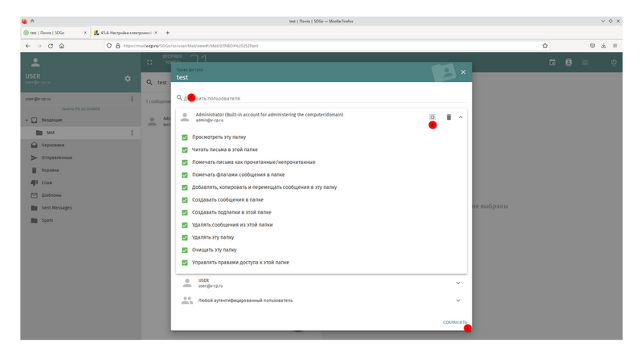Disable "Создавать подпапки в этой папке"
The height and width of the screenshot is (364, 643).
click(185, 212)
